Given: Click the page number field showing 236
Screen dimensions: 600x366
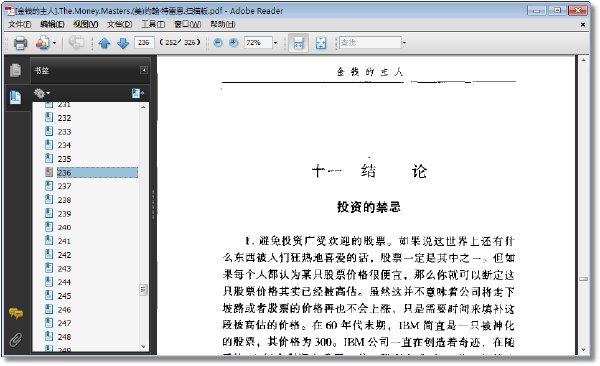Looking at the screenshot, I should click(144, 42).
